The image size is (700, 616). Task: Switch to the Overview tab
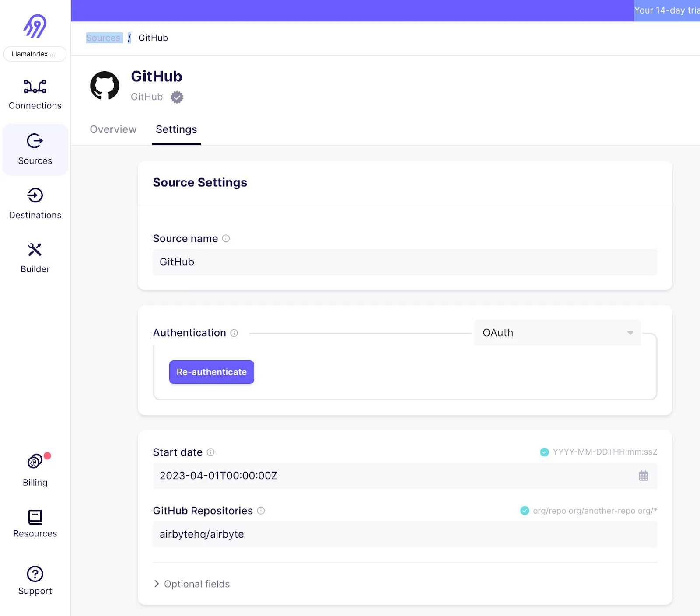click(x=113, y=129)
